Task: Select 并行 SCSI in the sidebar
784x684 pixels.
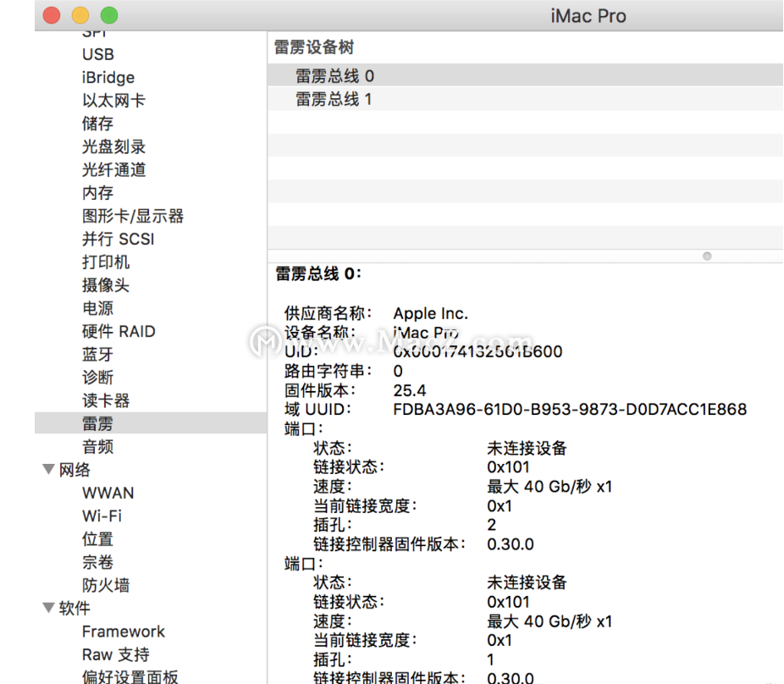Action: coord(118,239)
